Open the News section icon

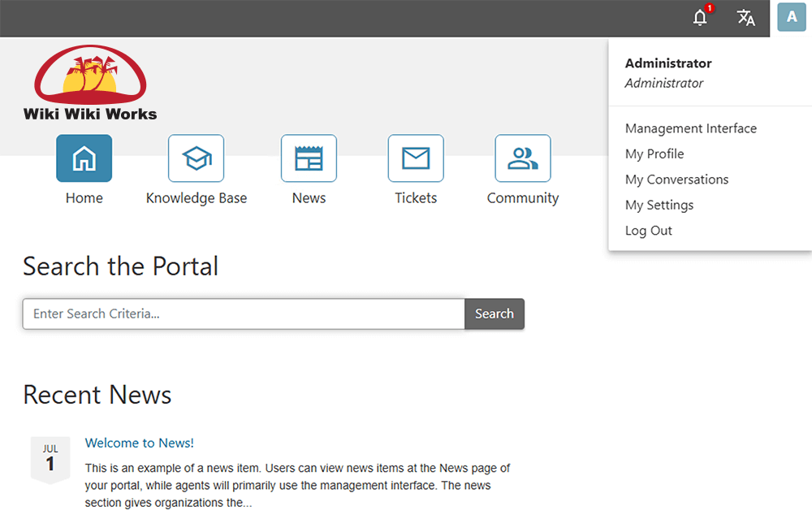coord(309,158)
